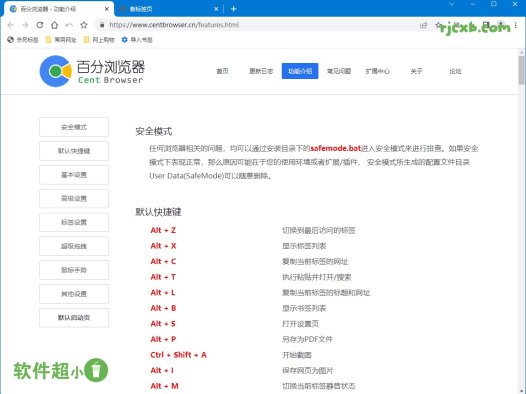Click the Alt + Z shortcut text
526x394 pixels.
pyautogui.click(x=163, y=230)
